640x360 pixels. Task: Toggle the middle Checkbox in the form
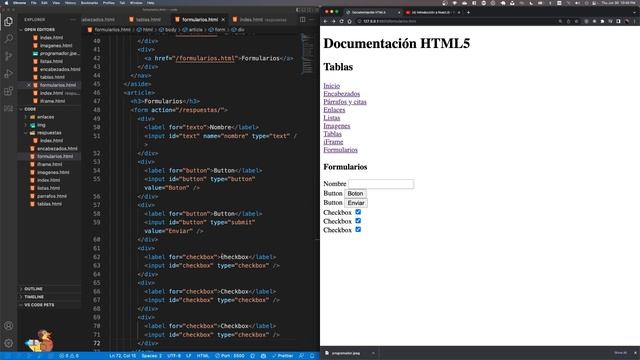click(358, 221)
